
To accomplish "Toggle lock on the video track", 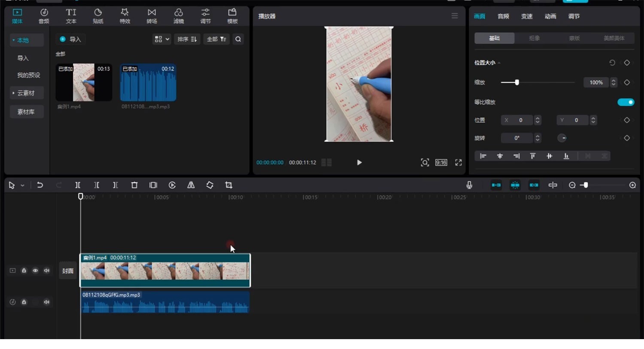I will pos(24,271).
